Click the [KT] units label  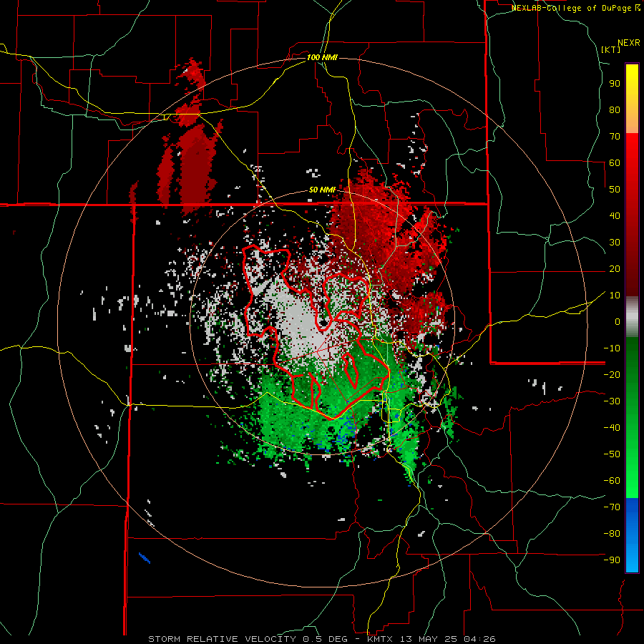coord(610,49)
